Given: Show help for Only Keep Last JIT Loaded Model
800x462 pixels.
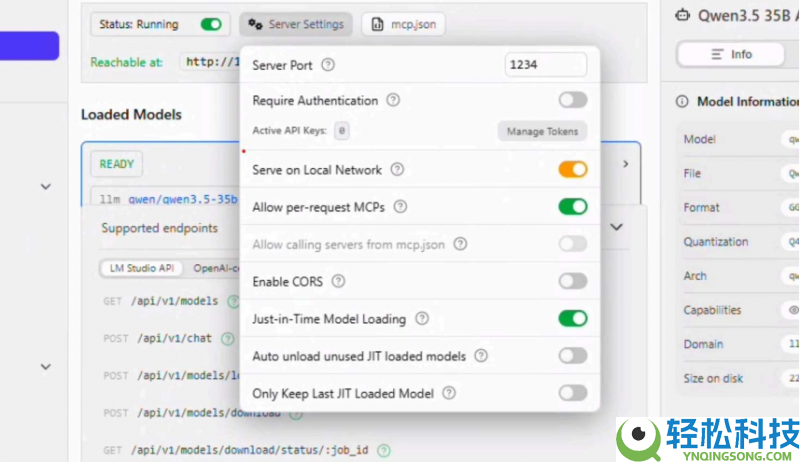Looking at the screenshot, I should pyautogui.click(x=449, y=393).
